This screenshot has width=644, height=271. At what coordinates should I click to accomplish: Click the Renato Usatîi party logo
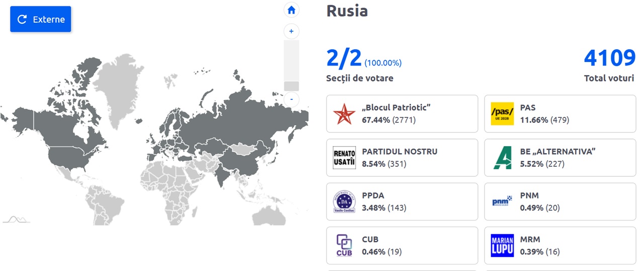pyautogui.click(x=344, y=158)
